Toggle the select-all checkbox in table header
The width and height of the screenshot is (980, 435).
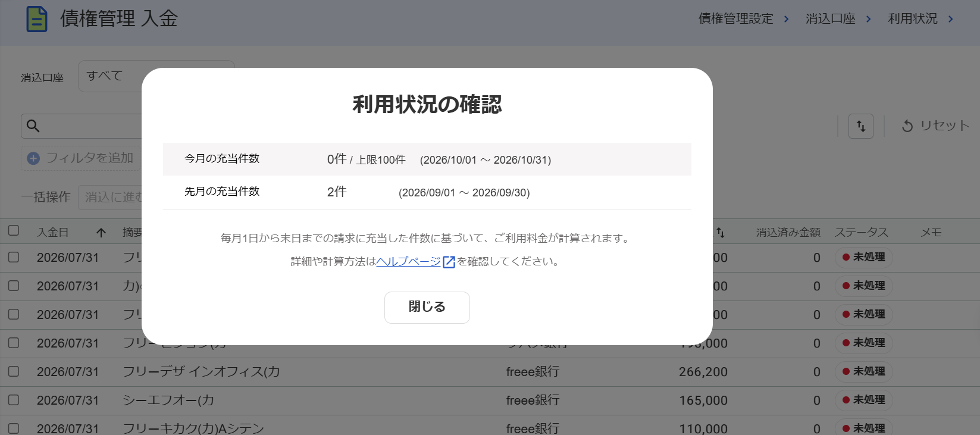(x=14, y=230)
